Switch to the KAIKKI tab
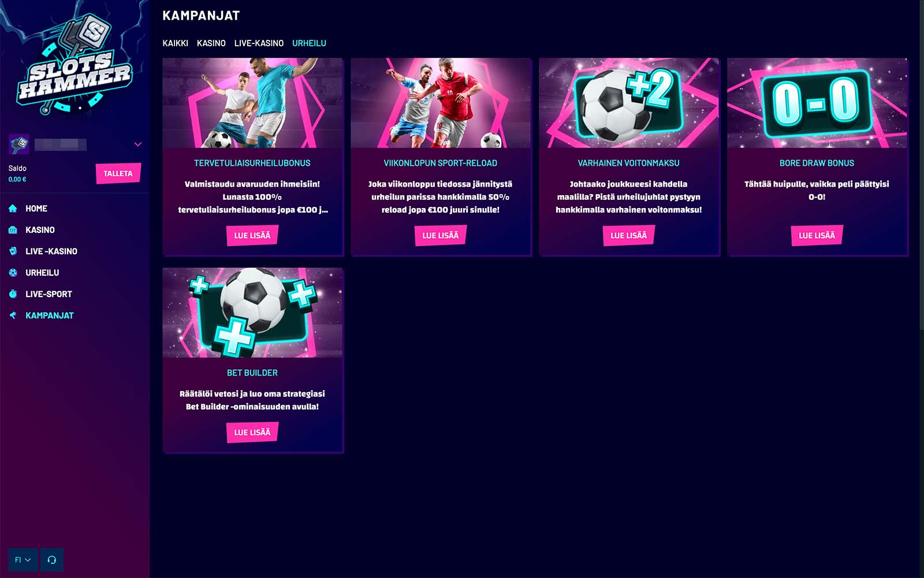The width and height of the screenshot is (924, 578). [176, 43]
